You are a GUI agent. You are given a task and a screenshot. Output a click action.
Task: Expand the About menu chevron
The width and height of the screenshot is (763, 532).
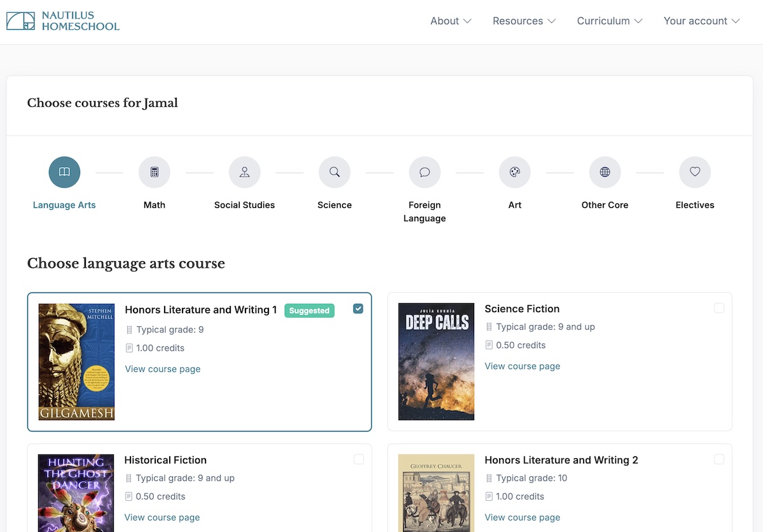tap(467, 21)
